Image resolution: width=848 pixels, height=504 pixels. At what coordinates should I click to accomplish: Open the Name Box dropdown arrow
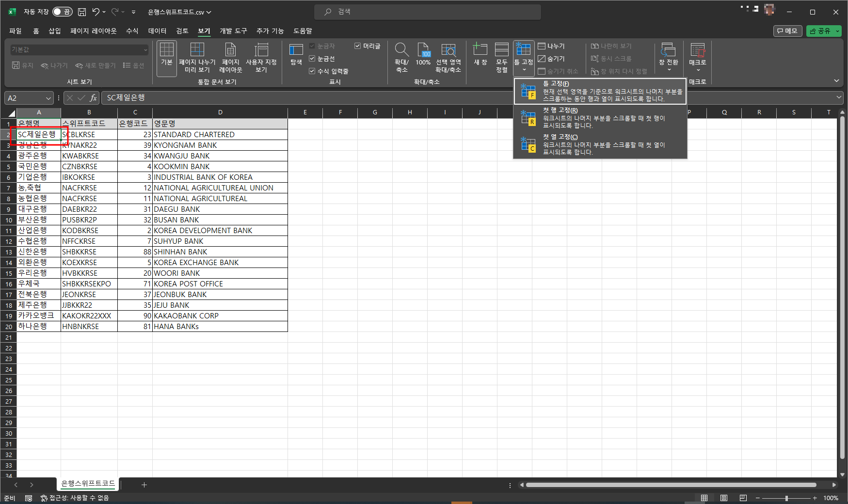48,98
